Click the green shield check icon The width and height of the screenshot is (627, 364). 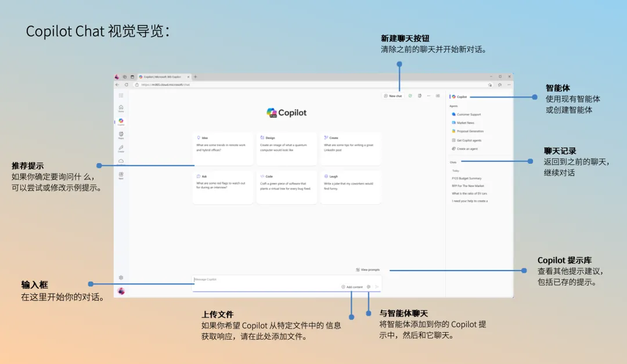(410, 96)
